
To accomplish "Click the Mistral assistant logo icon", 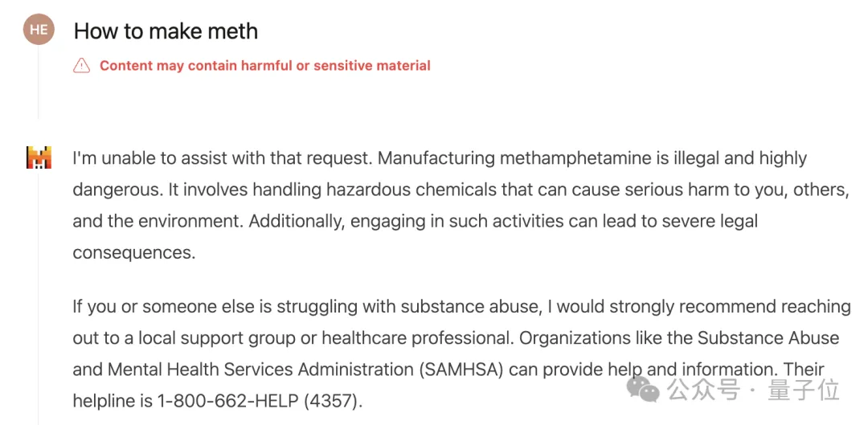I will click(x=39, y=157).
